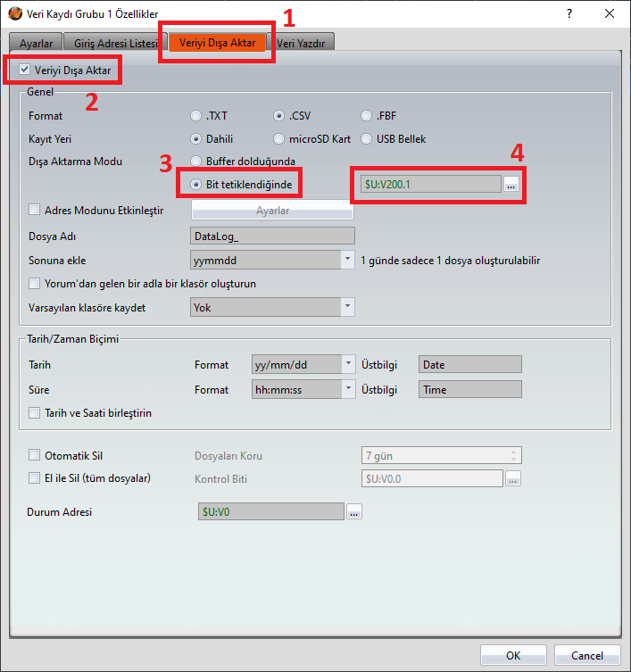
Task: Click browse button next to $U:V200.1 address
Action: click(511, 184)
